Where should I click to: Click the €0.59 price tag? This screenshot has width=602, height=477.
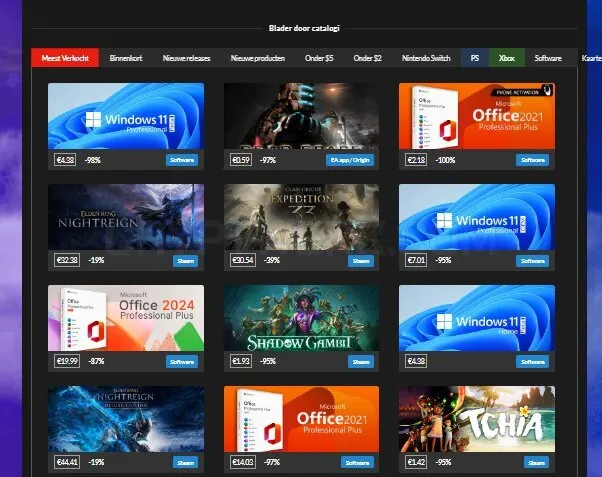(x=241, y=160)
